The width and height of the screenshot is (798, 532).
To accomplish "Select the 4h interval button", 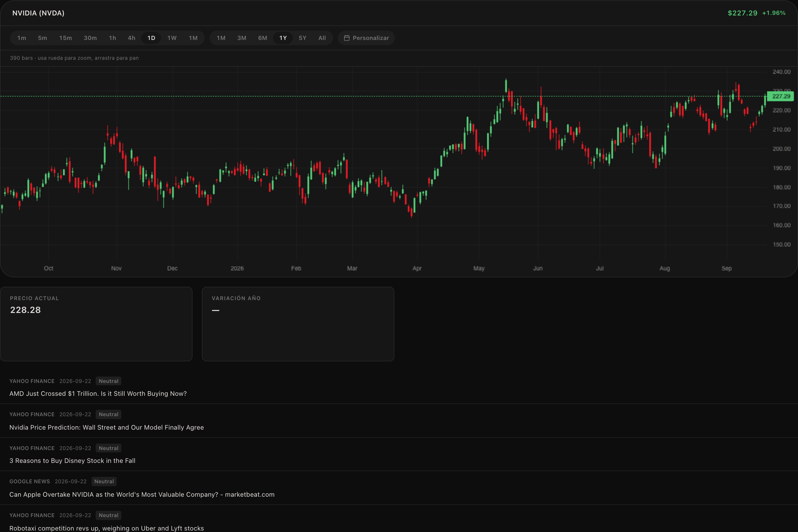I will point(132,38).
